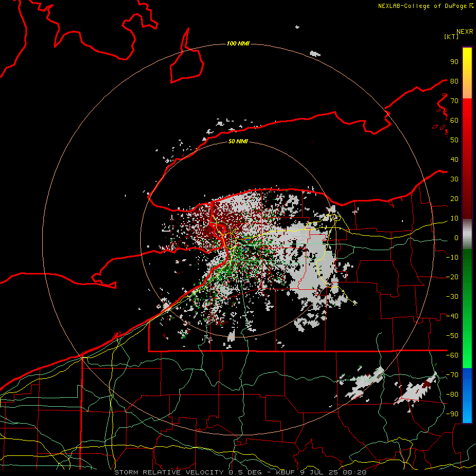476x476 pixels.
Task: Click the STORM RELATIVE VELOCITY caption text
Action: (x=170, y=472)
